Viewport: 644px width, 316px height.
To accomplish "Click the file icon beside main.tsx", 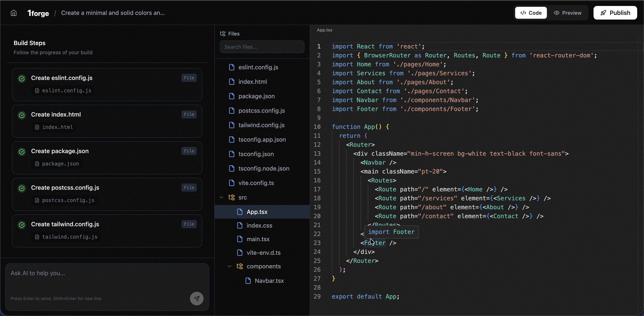I will click(x=240, y=239).
